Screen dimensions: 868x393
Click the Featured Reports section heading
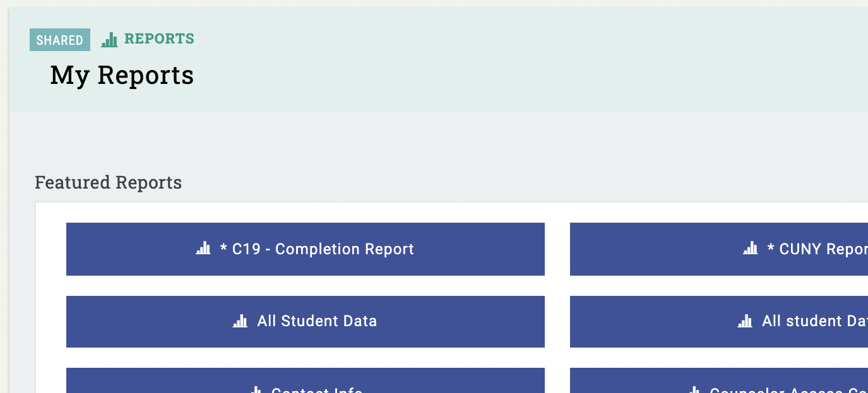pos(108,182)
